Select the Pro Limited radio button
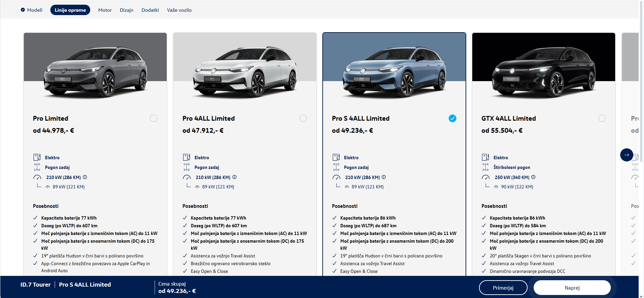 point(154,118)
